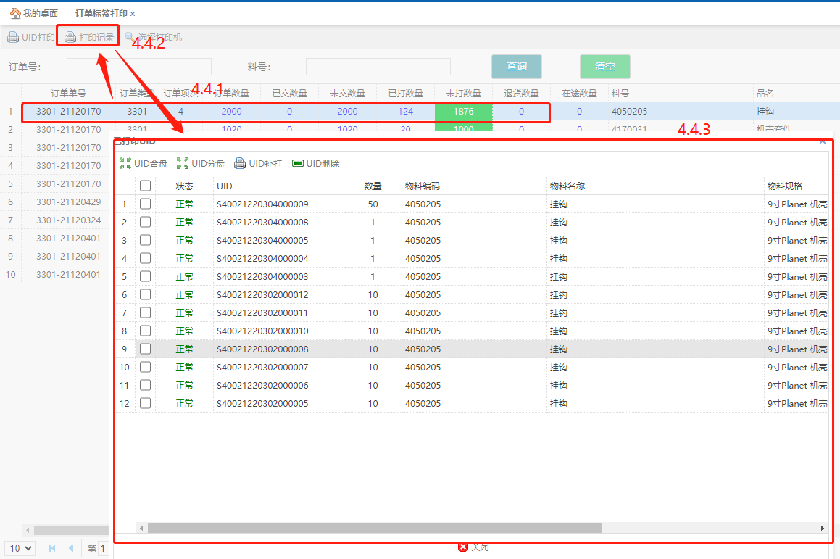Click the green UID删除 delete icon
Image resolution: width=840 pixels, height=559 pixels.
tap(298, 163)
